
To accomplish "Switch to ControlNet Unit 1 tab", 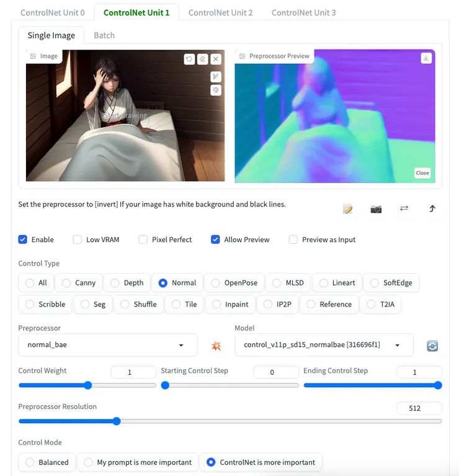I will 136,12.
